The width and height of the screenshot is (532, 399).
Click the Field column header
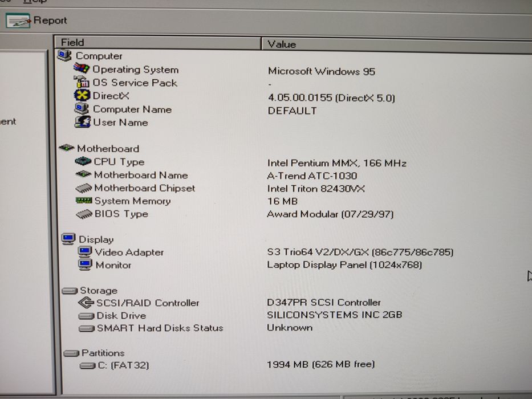(x=158, y=42)
